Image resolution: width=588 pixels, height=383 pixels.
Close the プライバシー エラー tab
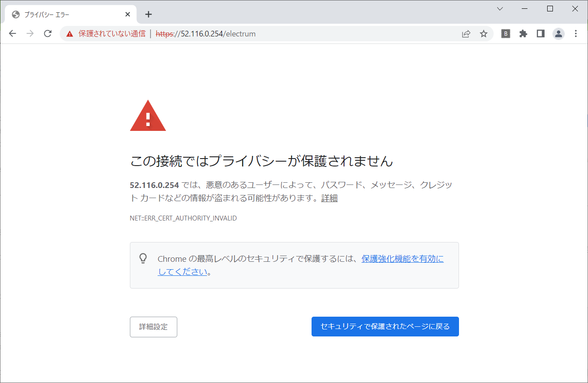click(128, 14)
